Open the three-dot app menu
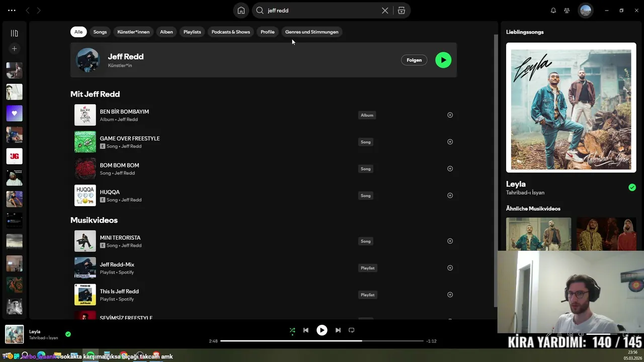This screenshot has height=362, width=644. (12, 10)
